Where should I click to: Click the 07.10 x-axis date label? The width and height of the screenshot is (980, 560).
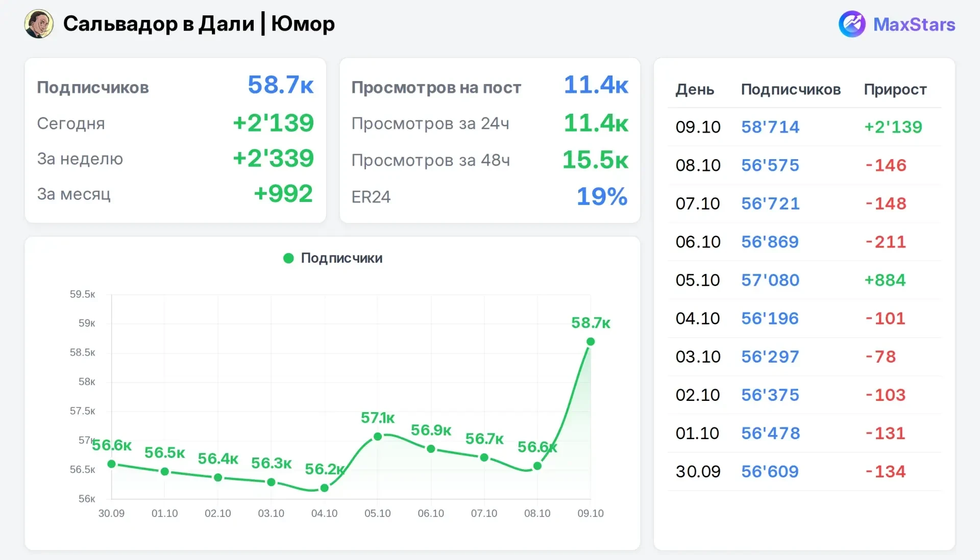tap(484, 514)
